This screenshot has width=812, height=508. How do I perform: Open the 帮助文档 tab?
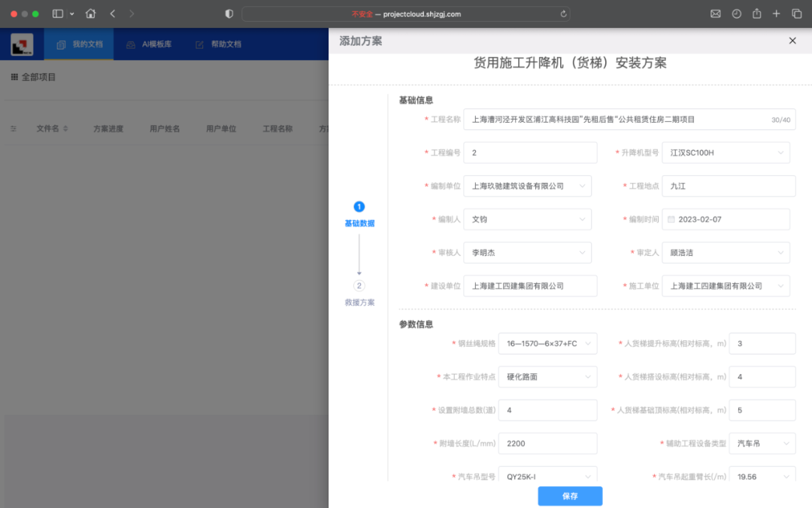(218, 44)
